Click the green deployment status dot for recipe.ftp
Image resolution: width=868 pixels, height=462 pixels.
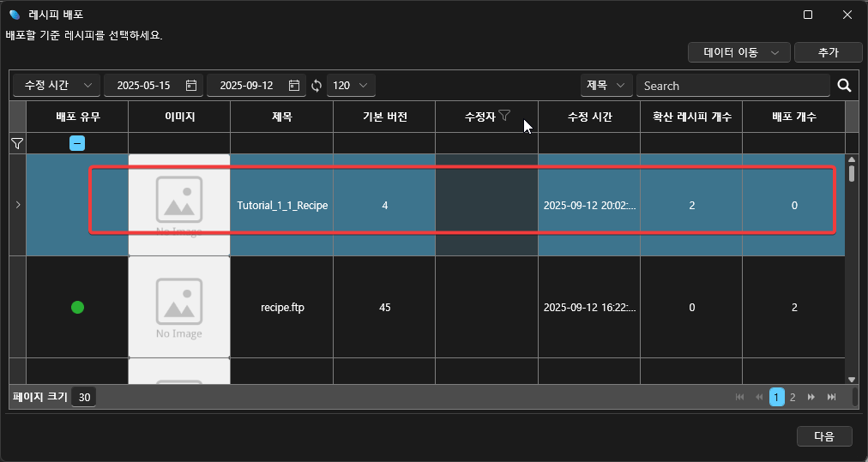click(77, 307)
